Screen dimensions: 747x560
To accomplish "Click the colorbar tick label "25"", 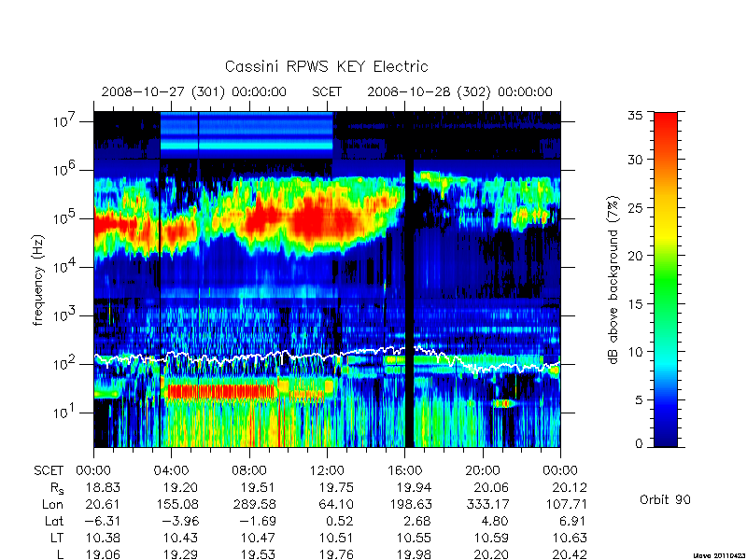I will click(636, 207).
